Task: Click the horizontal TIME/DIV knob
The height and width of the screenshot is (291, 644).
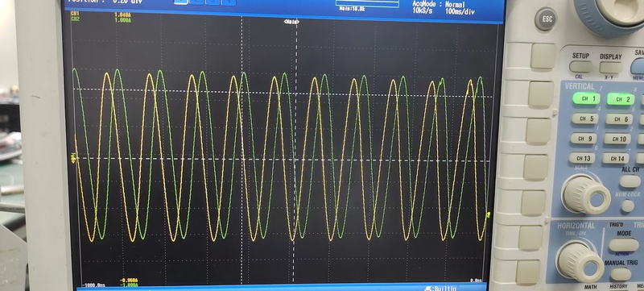Action: click(x=580, y=261)
